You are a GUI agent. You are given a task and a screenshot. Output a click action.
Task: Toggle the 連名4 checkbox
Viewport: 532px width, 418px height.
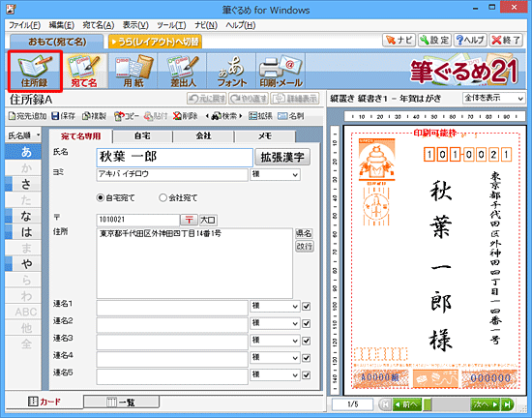point(306,358)
